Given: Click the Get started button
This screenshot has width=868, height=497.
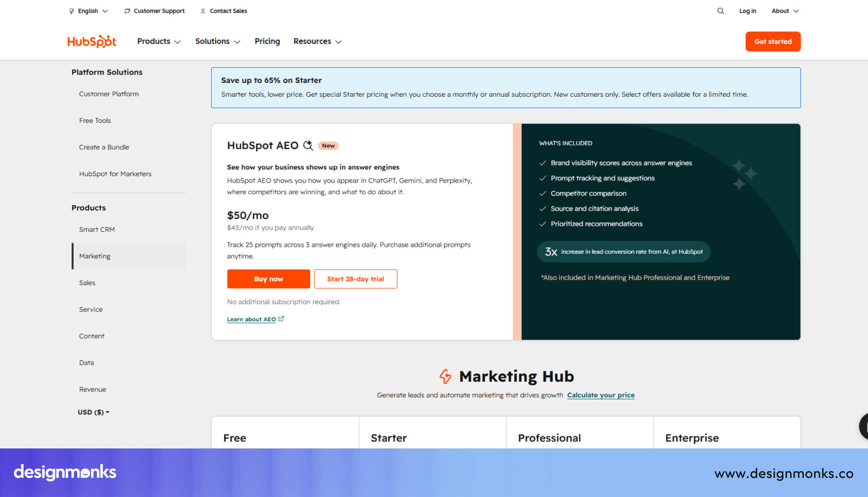Looking at the screenshot, I should tap(773, 41).
